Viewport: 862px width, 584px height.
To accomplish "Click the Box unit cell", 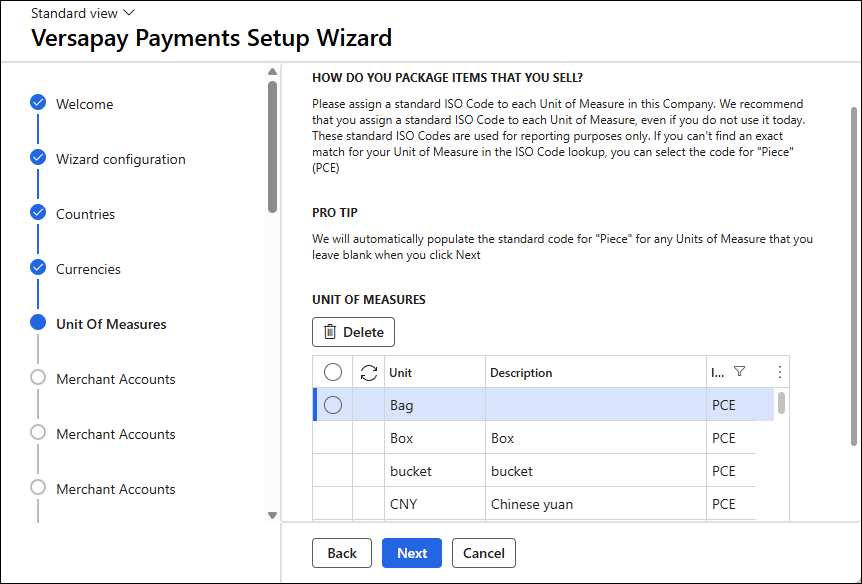I will click(435, 438).
